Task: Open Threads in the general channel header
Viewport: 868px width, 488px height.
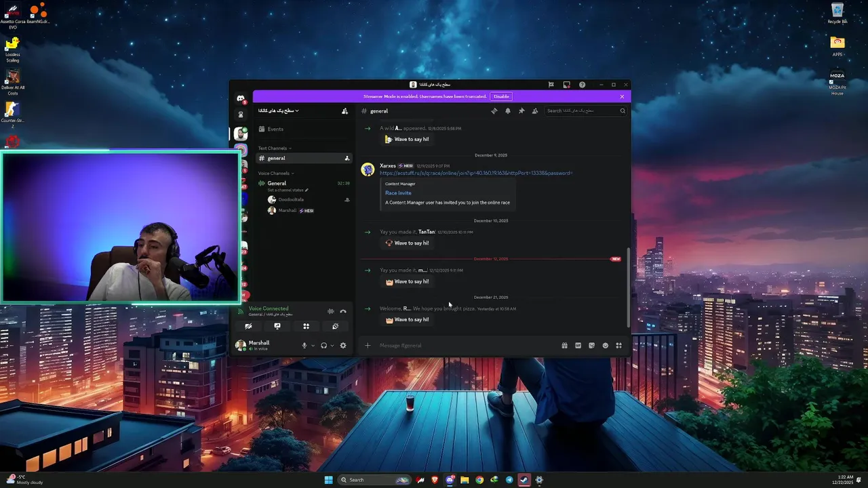Action: [x=494, y=111]
